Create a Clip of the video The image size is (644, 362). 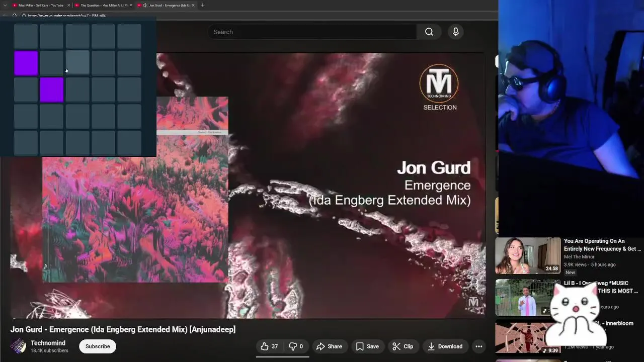coord(403,346)
